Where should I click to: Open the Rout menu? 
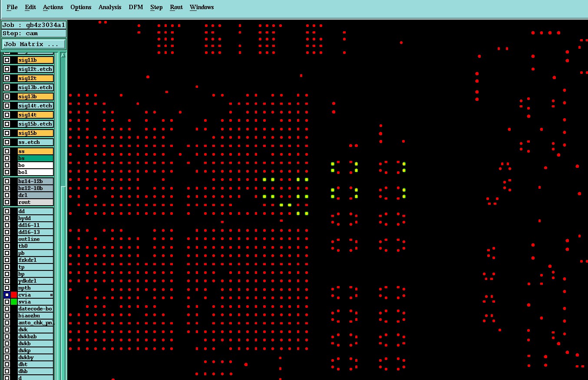coord(176,7)
